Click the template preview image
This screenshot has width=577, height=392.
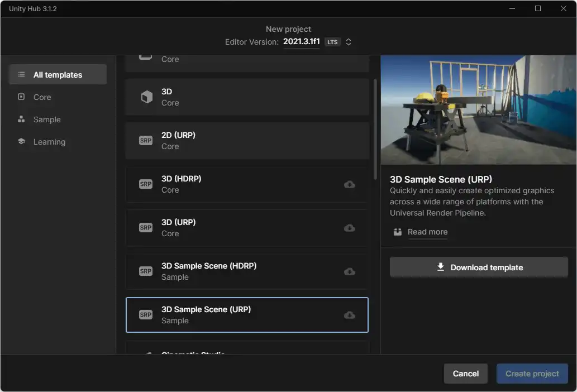point(478,109)
